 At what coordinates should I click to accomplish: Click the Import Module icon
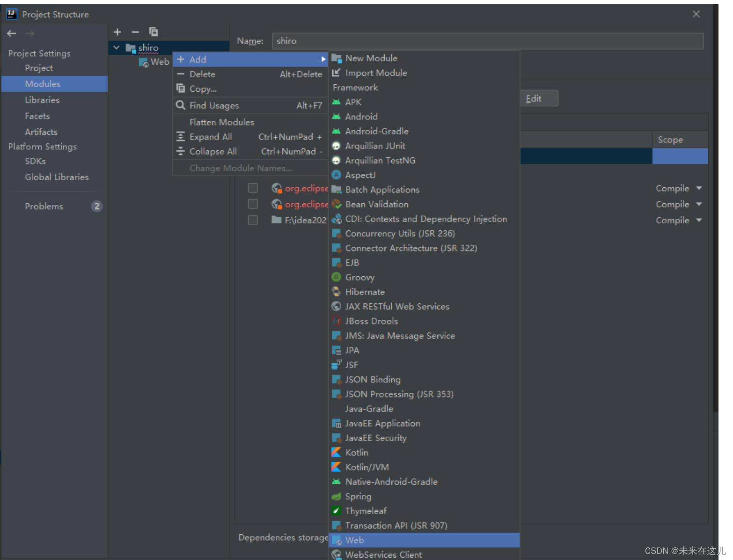click(336, 73)
